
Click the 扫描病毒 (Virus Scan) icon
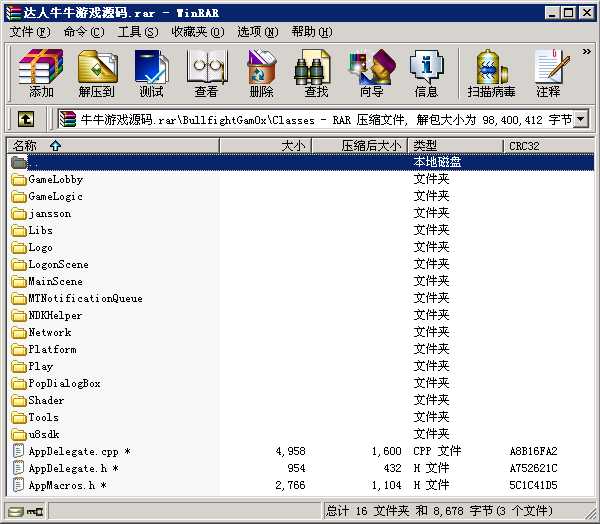tap(491, 73)
